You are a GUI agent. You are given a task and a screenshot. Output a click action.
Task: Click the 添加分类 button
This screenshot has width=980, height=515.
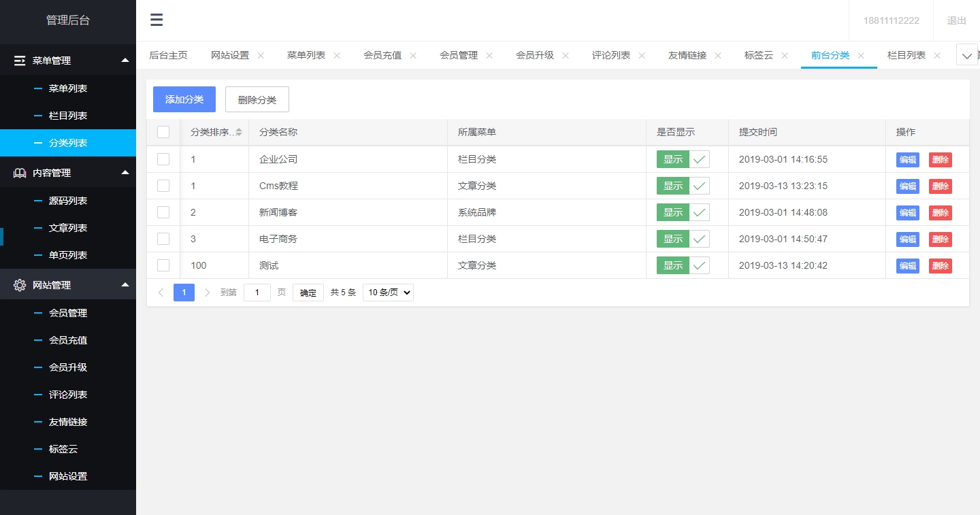[x=184, y=99]
